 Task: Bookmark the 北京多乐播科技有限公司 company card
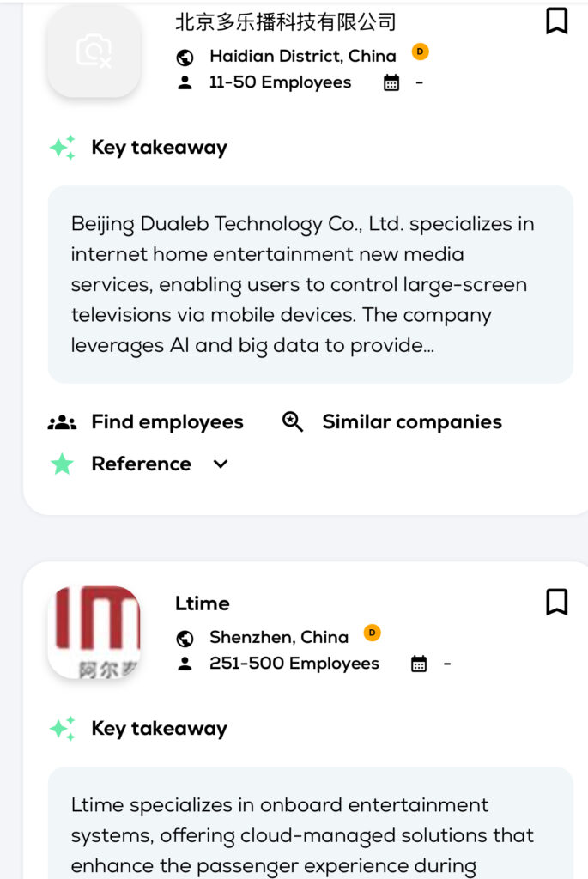click(x=556, y=21)
